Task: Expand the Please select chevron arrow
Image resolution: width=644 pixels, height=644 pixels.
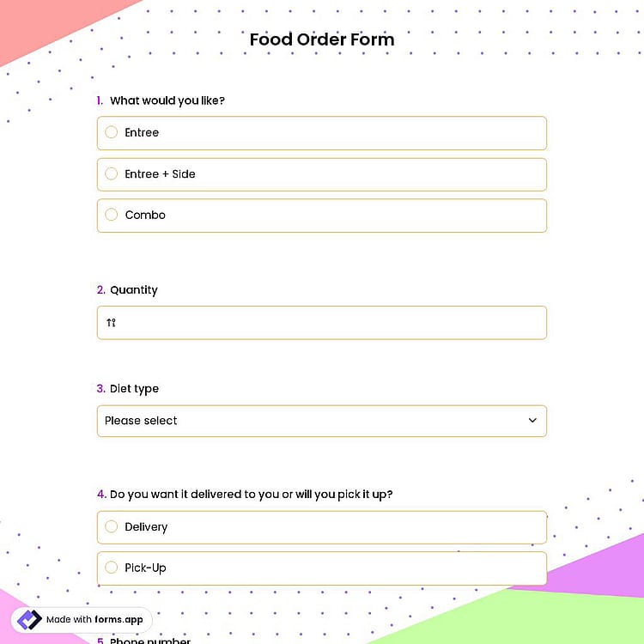Action: [x=532, y=420]
